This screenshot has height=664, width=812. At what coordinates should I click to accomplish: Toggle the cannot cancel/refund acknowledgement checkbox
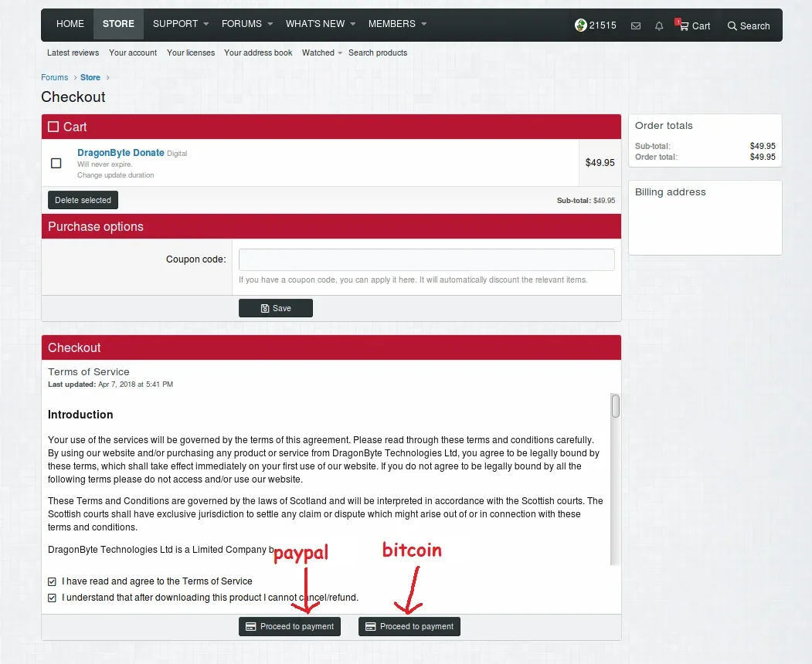pyautogui.click(x=52, y=598)
